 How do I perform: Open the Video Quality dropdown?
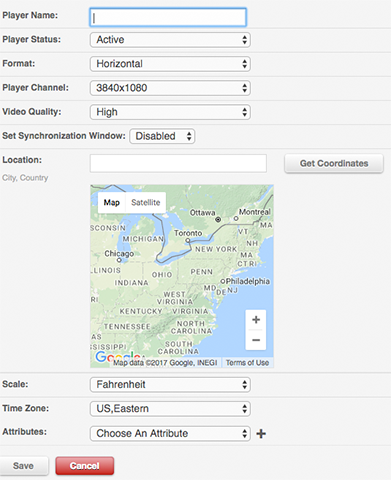coord(170,112)
